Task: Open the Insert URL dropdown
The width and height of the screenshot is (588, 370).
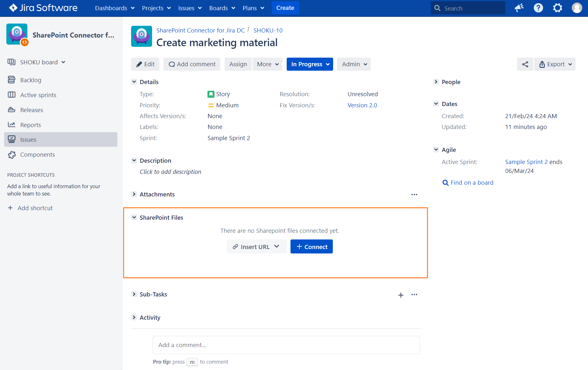Action: tap(256, 247)
